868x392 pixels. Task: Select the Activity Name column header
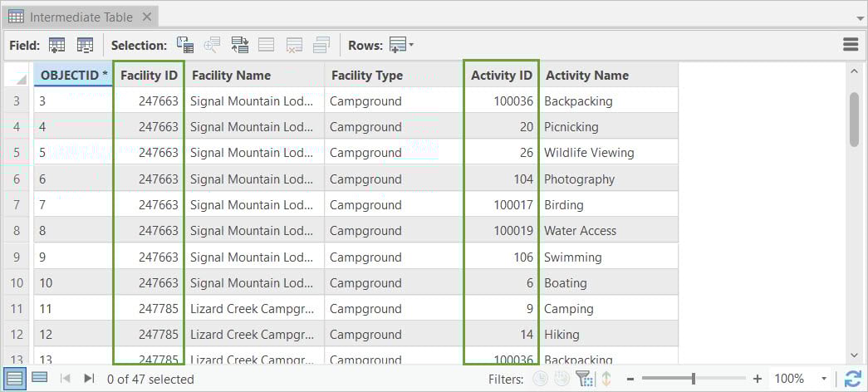click(609, 76)
